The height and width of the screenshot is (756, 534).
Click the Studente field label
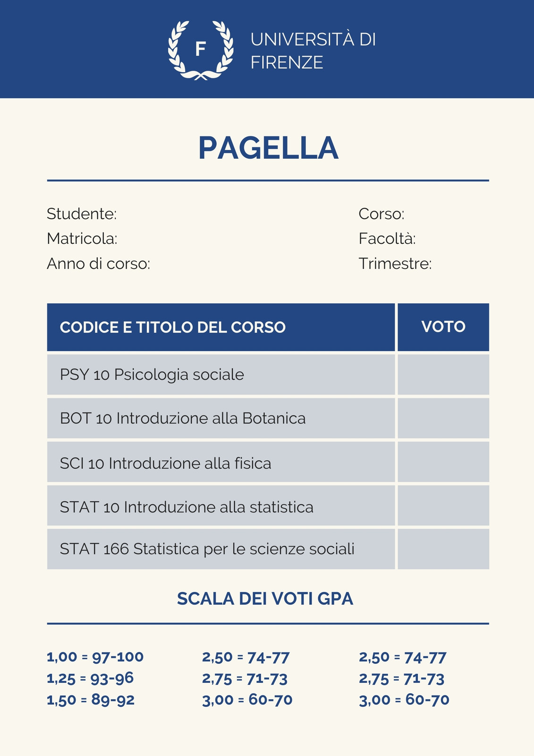[82, 214]
